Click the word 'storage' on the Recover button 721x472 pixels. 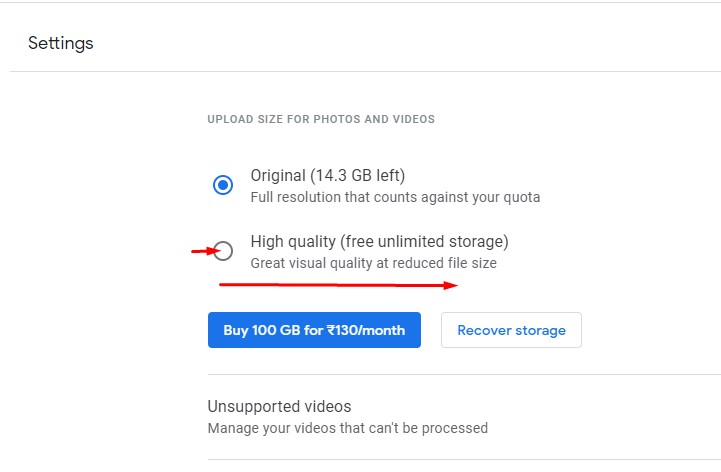540,330
